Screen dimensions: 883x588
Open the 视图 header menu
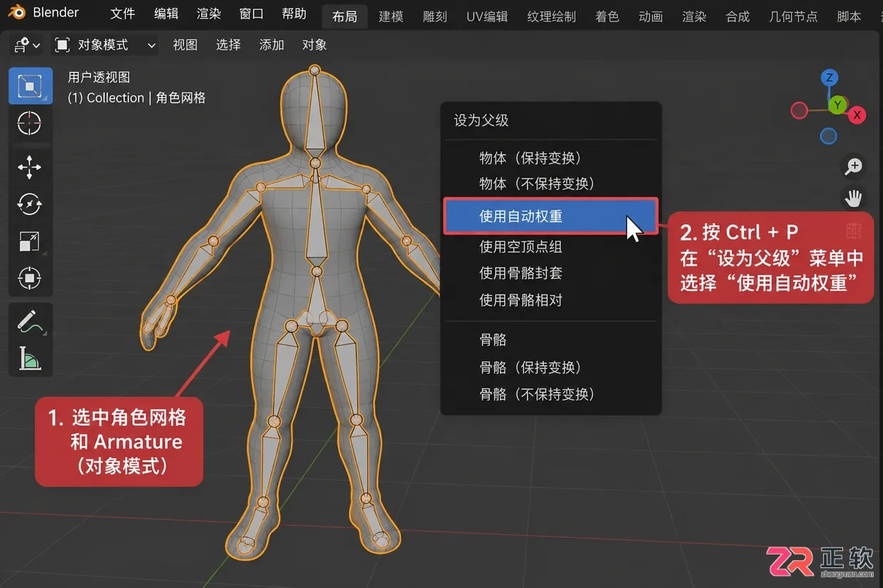[x=185, y=45]
